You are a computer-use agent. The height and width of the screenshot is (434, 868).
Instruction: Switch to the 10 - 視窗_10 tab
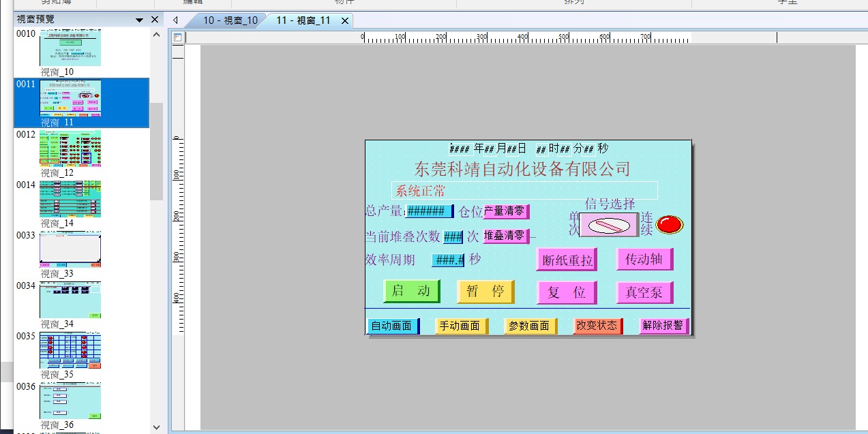click(x=230, y=20)
